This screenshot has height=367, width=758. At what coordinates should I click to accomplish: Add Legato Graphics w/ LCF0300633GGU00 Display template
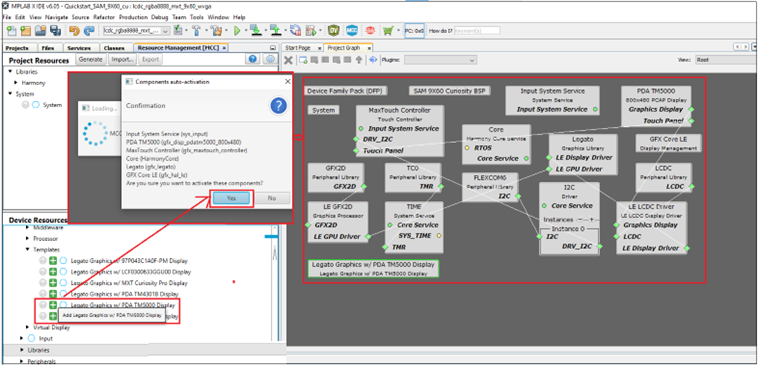click(53, 271)
